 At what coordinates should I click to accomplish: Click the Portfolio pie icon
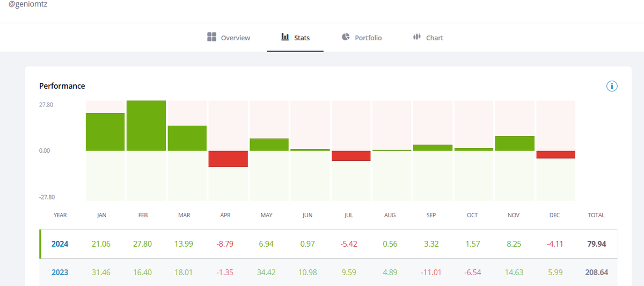(x=345, y=37)
